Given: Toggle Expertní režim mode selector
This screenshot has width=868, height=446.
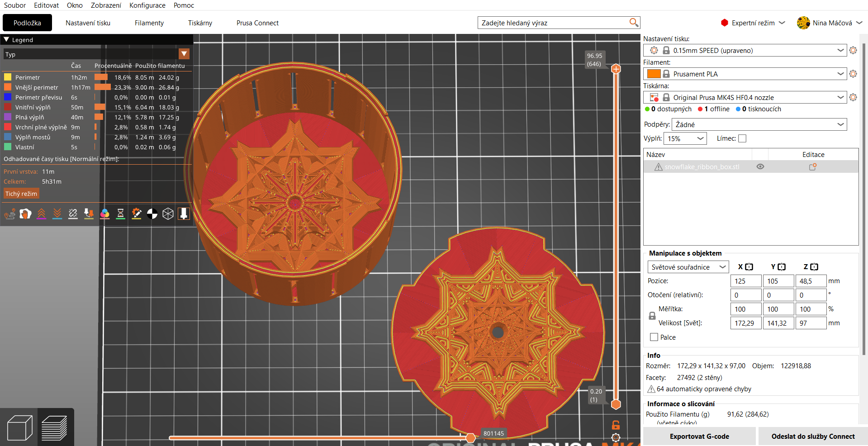Looking at the screenshot, I should pyautogui.click(x=753, y=23).
